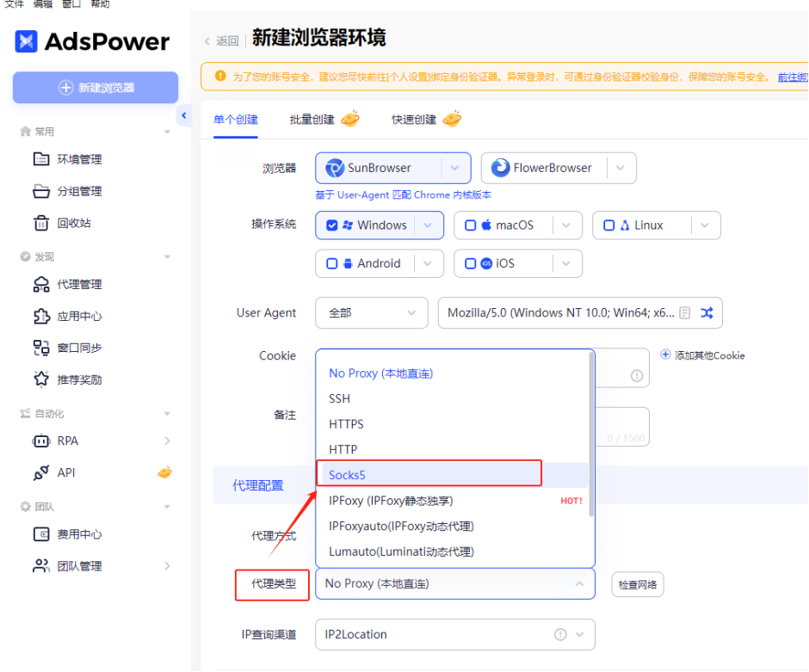
Task: Open 应用中心 puzzle icon
Action: pyautogui.click(x=41, y=316)
